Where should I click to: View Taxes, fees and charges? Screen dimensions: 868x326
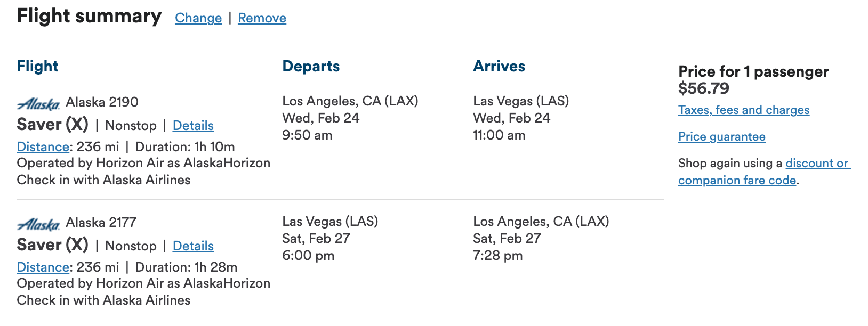[x=744, y=110]
